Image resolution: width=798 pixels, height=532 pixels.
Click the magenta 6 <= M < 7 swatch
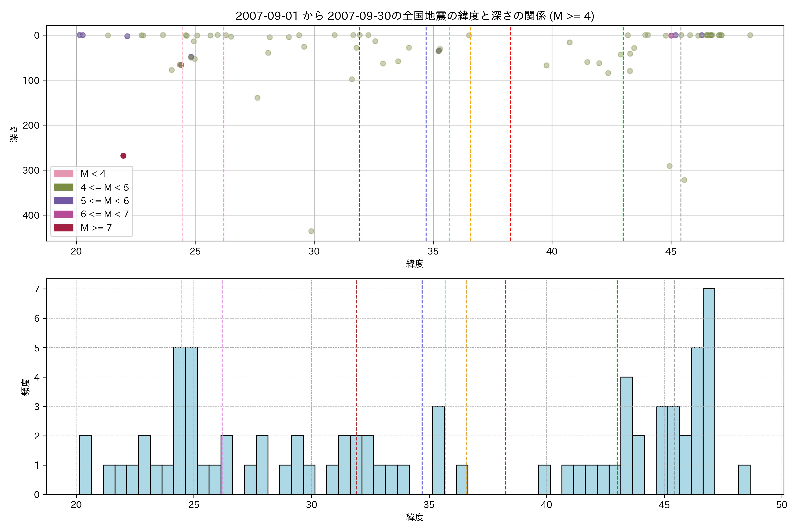tap(63, 214)
